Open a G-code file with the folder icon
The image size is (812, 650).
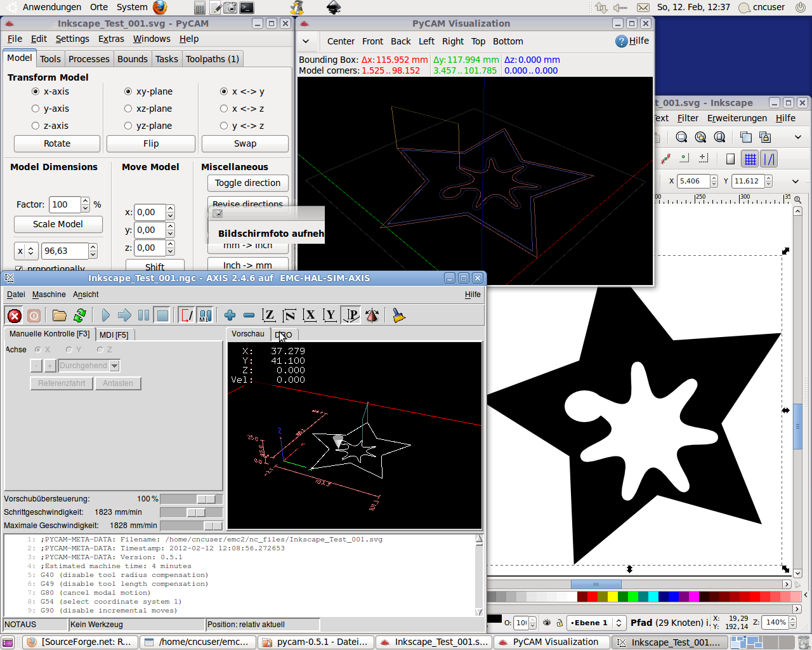pos(60,315)
